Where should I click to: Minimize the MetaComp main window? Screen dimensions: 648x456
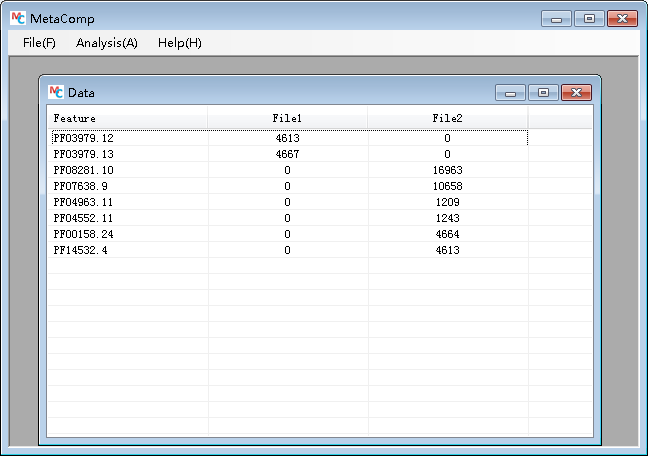pyautogui.click(x=556, y=19)
